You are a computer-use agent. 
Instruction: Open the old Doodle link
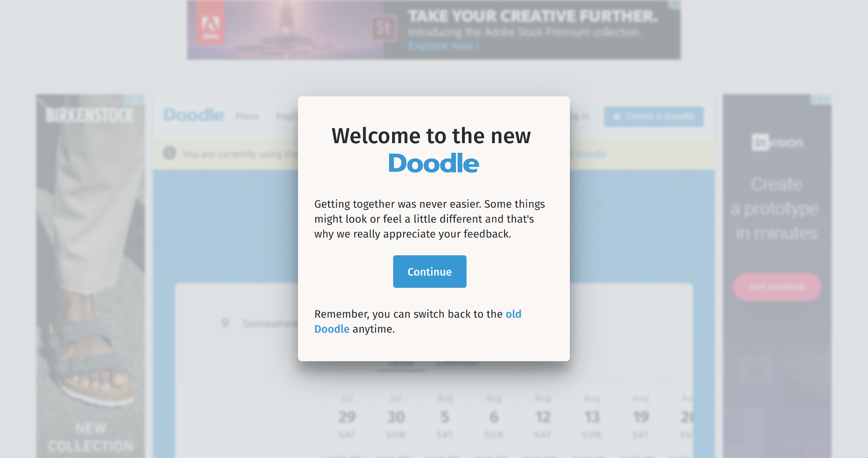418,321
